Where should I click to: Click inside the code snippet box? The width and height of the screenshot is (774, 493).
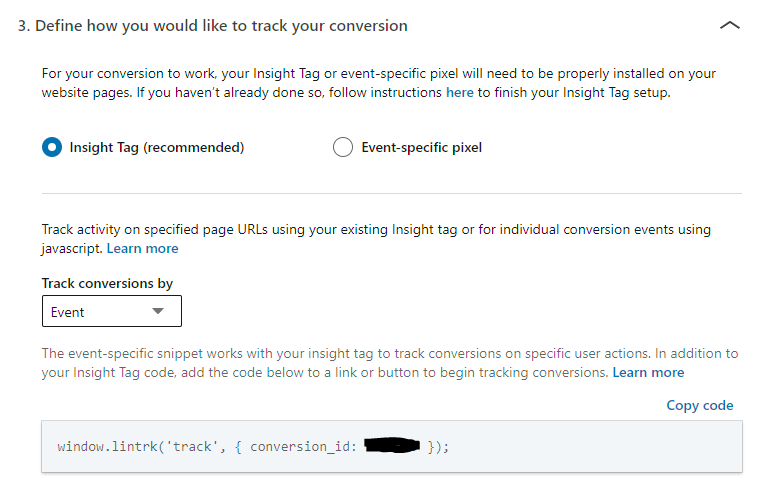click(x=392, y=447)
